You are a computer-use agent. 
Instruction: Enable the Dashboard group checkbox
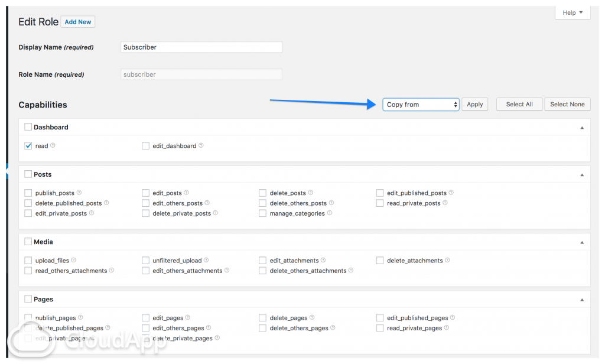(28, 126)
